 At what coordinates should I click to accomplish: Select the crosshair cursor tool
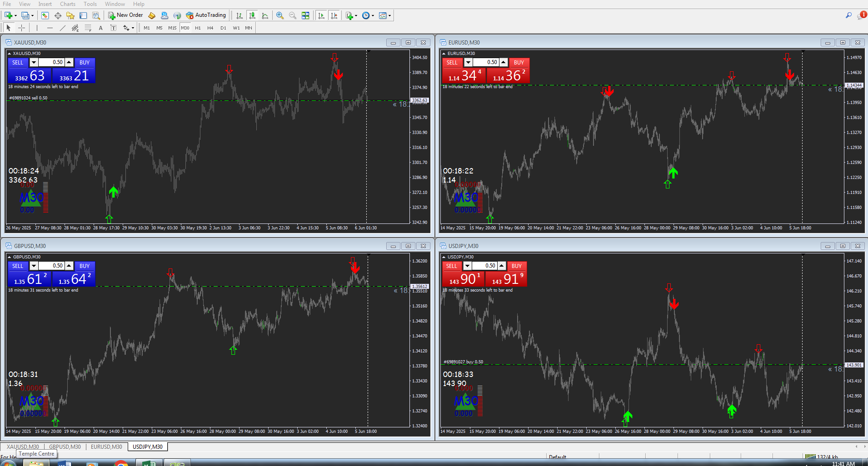click(21, 28)
